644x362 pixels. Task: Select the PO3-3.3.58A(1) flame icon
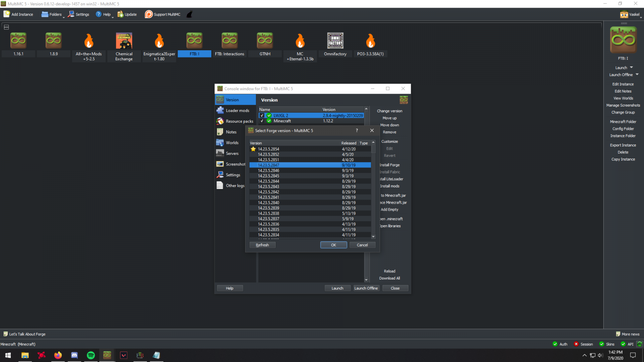point(371,41)
